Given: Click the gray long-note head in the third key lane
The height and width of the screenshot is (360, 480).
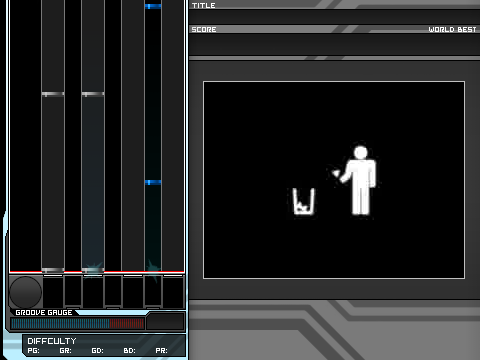Looking at the screenshot, I should pos(93,94).
